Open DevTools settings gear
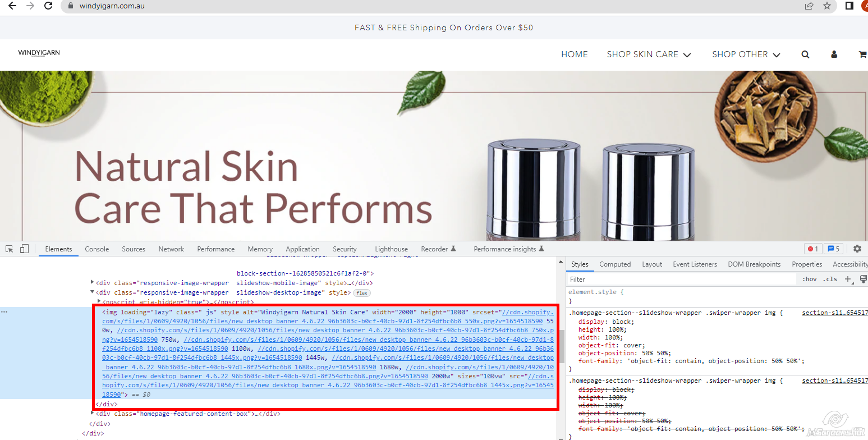Viewport: 868px width, 440px height. tap(857, 249)
